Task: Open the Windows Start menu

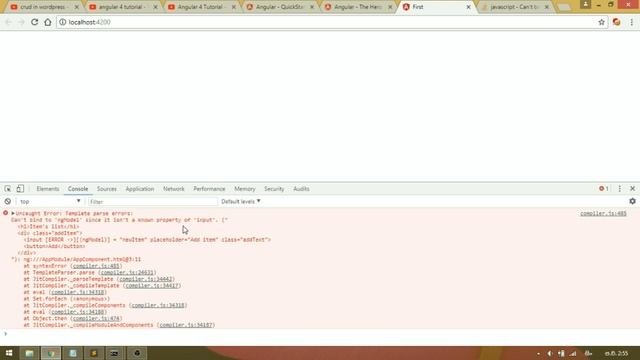Action: [x=9, y=353]
